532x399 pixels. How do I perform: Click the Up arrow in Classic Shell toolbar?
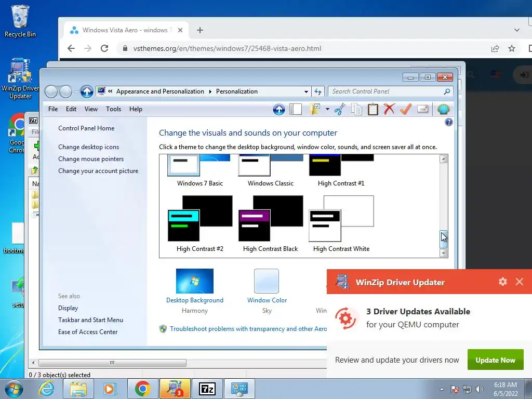(278, 109)
